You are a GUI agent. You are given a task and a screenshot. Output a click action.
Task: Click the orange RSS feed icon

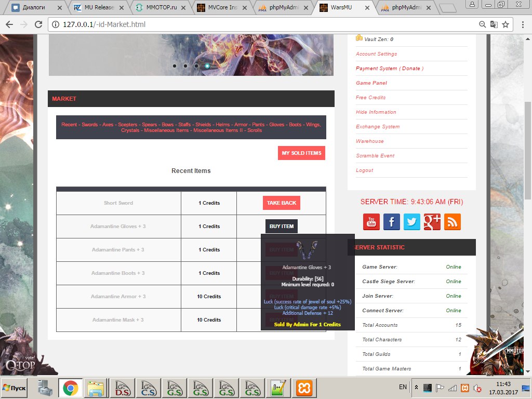click(452, 222)
